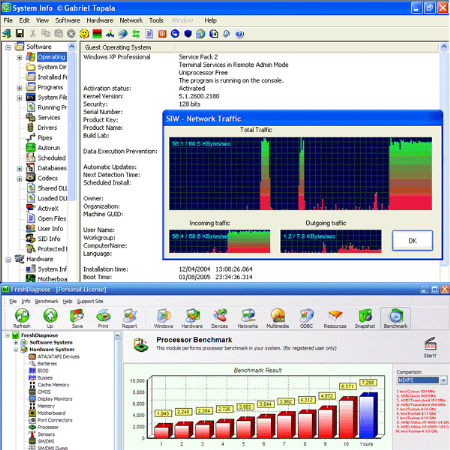Open the Resources icon in FreshDiagnose toolbar
Screen dimensions: 450x450
point(335,318)
